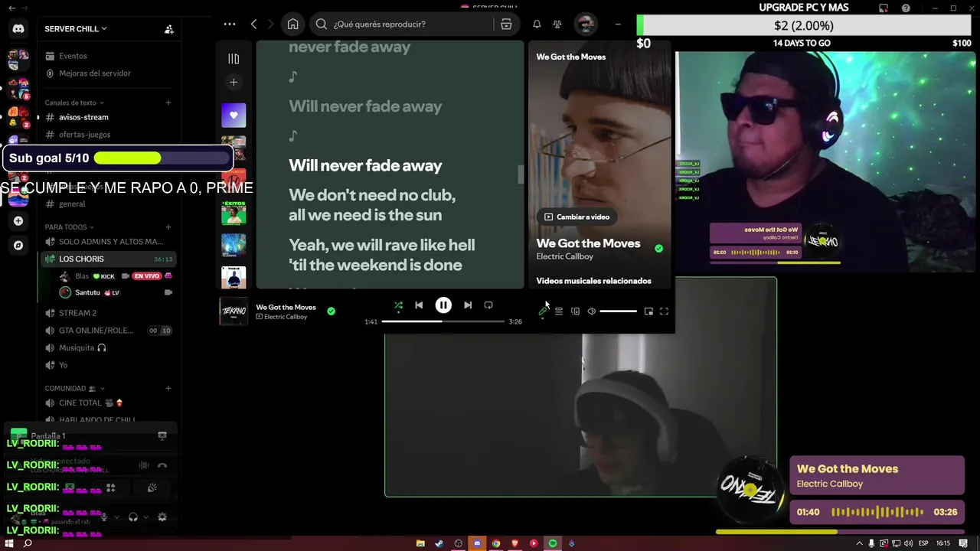Click the invite people icon beside SERVER CHILL
Image resolution: width=980 pixels, height=551 pixels.
(169, 29)
